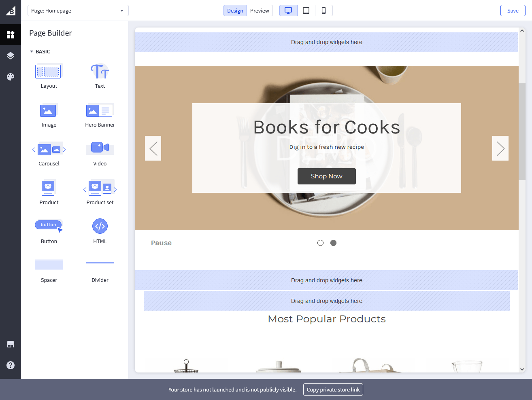Open the Page: Homepage dropdown
Viewport: 532px width, 400px height.
click(78, 11)
